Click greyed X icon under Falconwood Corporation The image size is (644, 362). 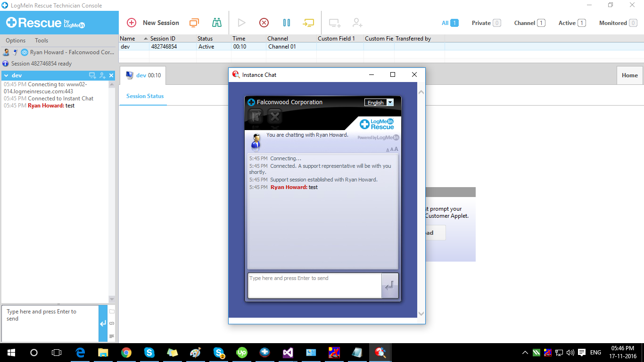pyautogui.click(x=274, y=116)
